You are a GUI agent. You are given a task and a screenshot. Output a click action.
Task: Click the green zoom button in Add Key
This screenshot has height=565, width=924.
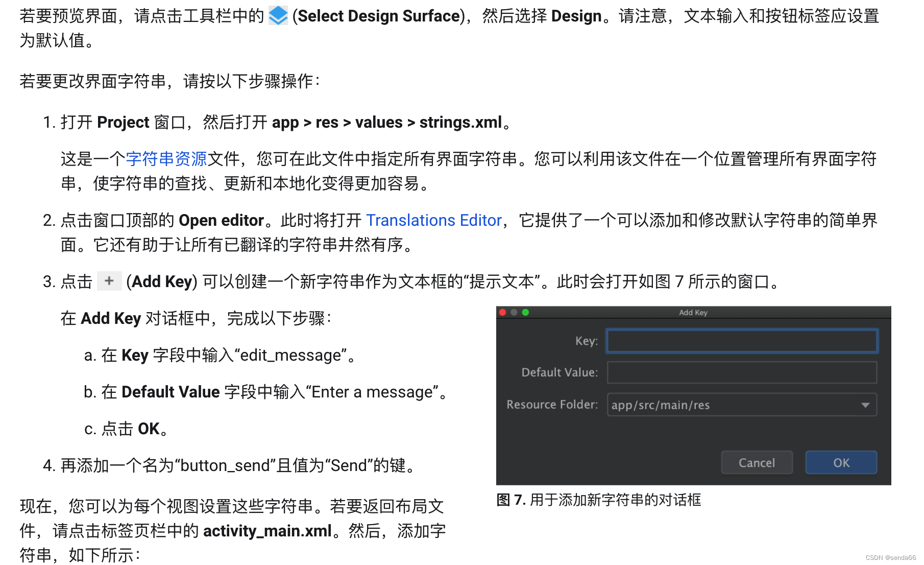tap(525, 312)
